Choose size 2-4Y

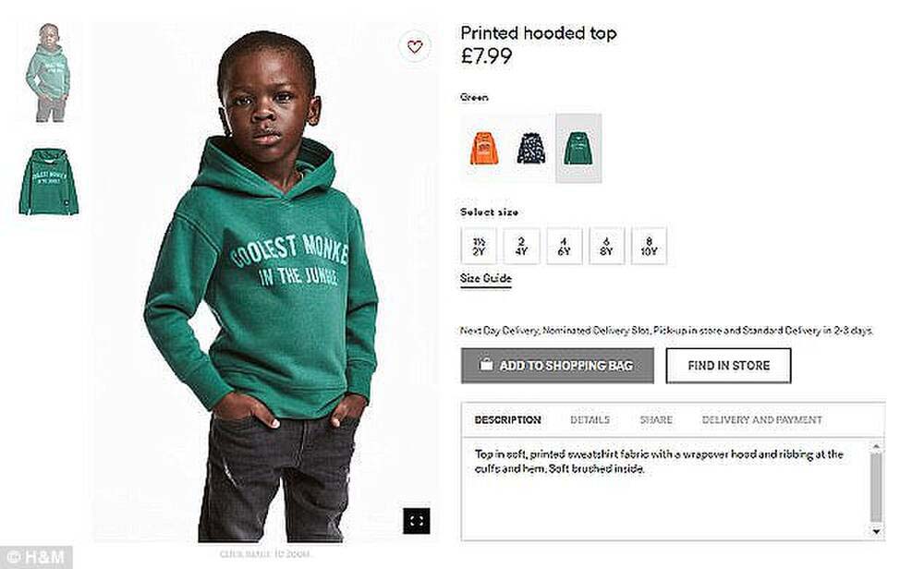coord(521,246)
